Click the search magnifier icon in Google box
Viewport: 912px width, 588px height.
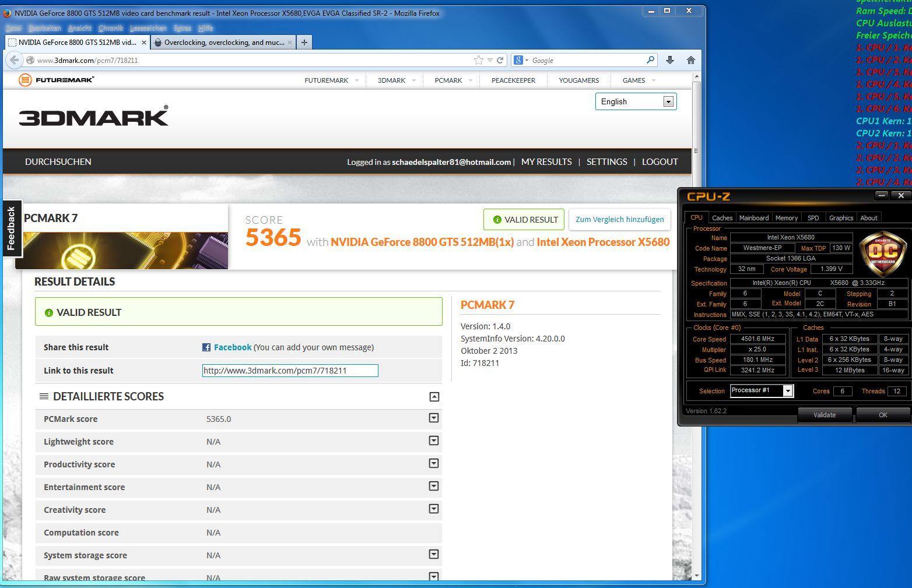[x=651, y=60]
